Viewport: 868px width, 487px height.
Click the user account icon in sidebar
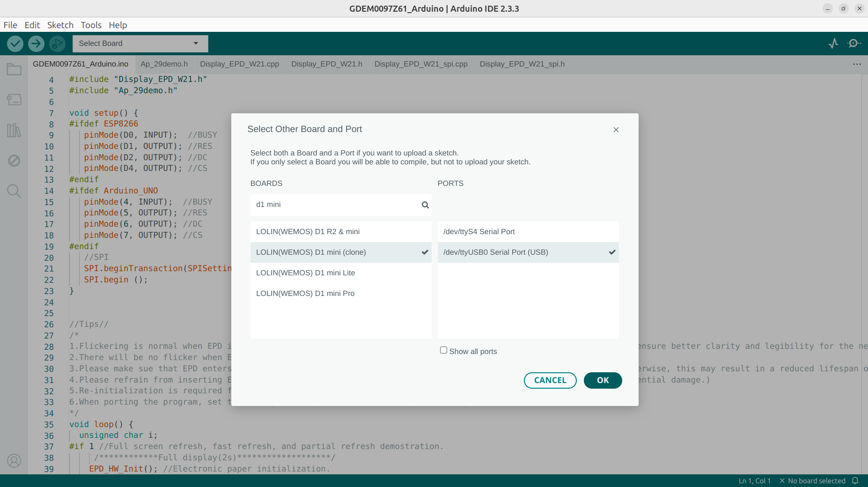14,461
